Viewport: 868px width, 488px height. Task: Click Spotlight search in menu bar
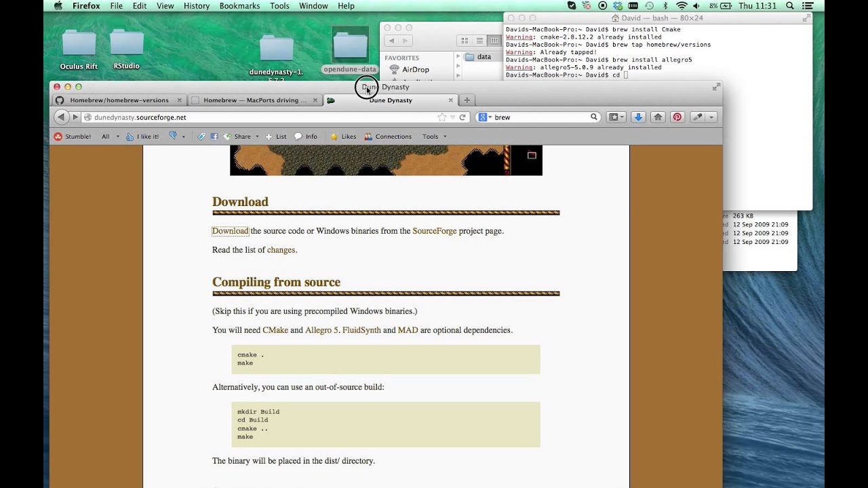tap(790, 6)
